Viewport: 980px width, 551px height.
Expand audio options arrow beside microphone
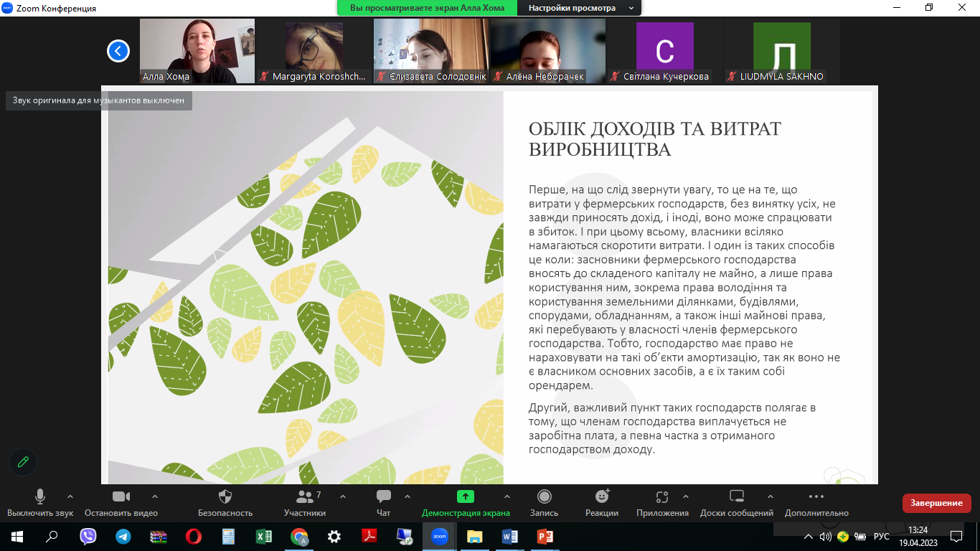(70, 496)
